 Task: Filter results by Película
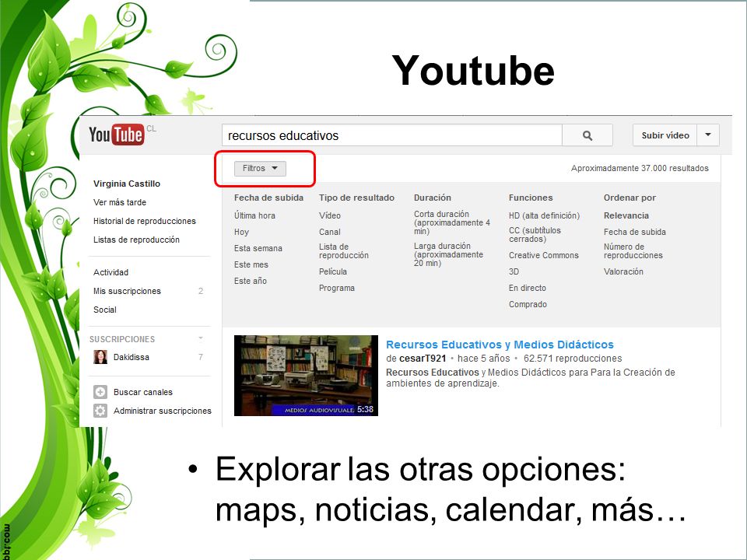[x=333, y=271]
